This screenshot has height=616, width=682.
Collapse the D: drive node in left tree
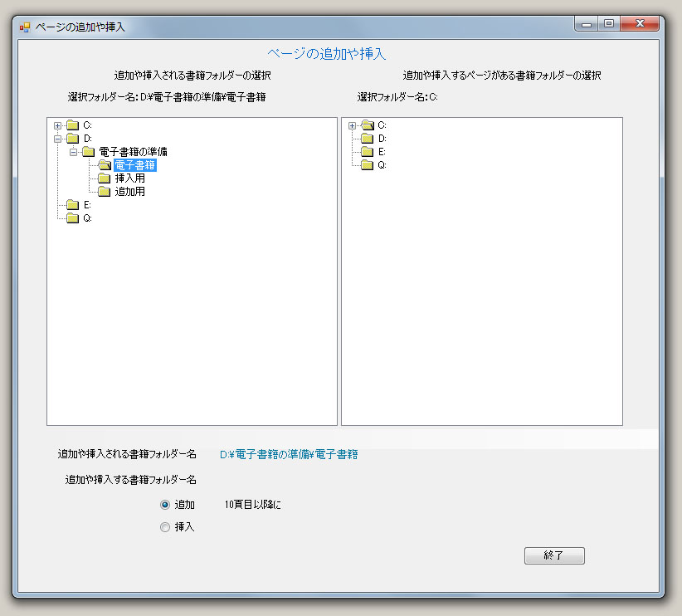click(x=57, y=139)
